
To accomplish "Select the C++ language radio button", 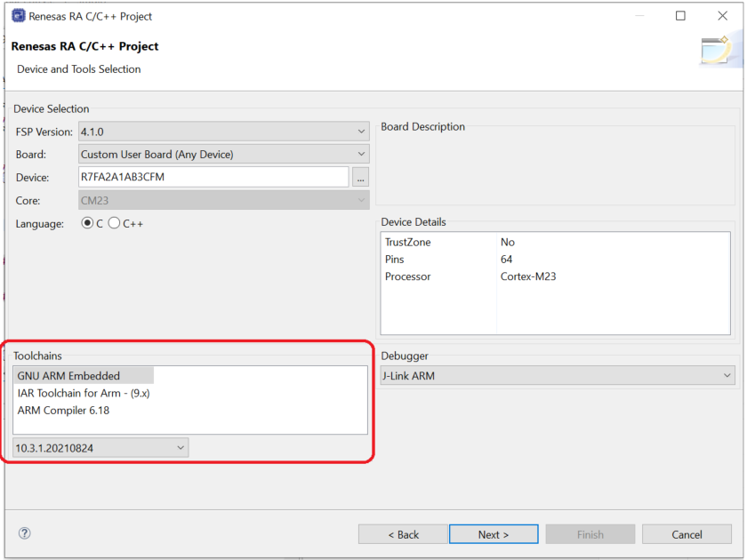I will coord(114,223).
